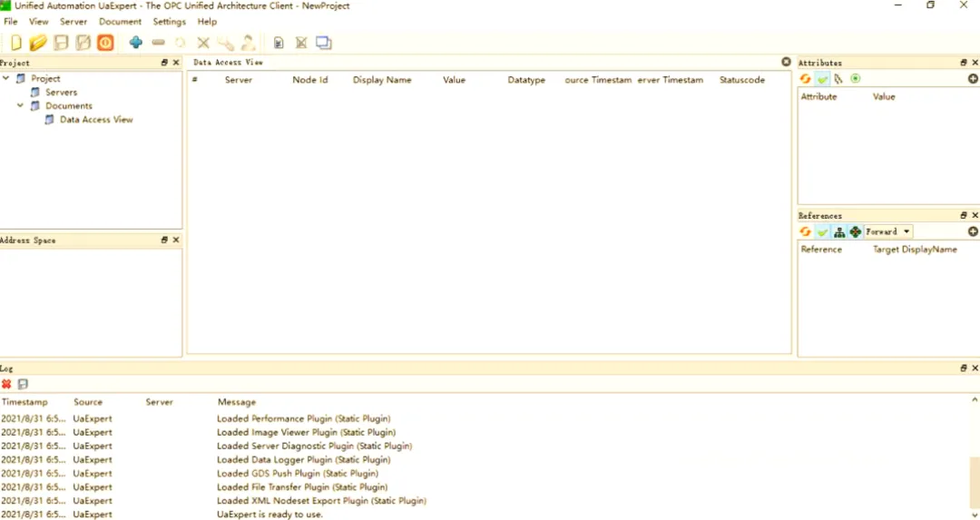Sort by the Display Name column header
The image size is (980, 520).
tap(382, 80)
